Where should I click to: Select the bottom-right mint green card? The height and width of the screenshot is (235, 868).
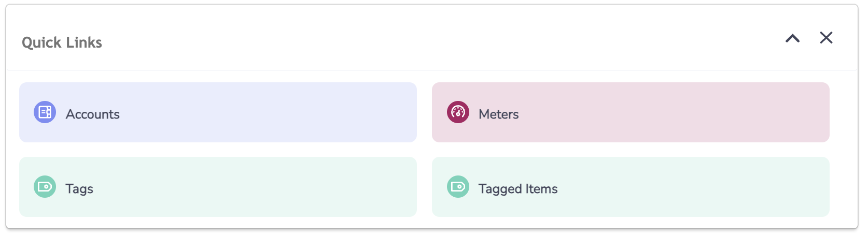click(x=631, y=187)
